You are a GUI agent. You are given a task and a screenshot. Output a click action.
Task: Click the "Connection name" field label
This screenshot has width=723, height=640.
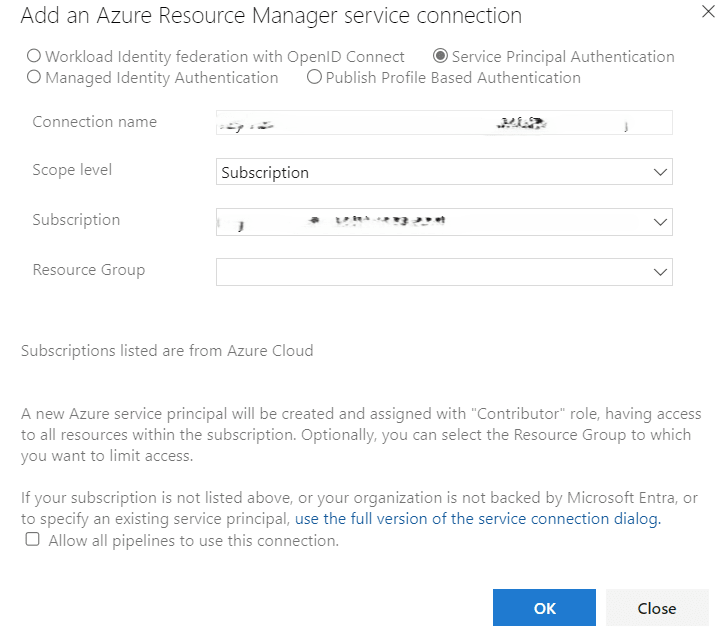tap(94, 122)
